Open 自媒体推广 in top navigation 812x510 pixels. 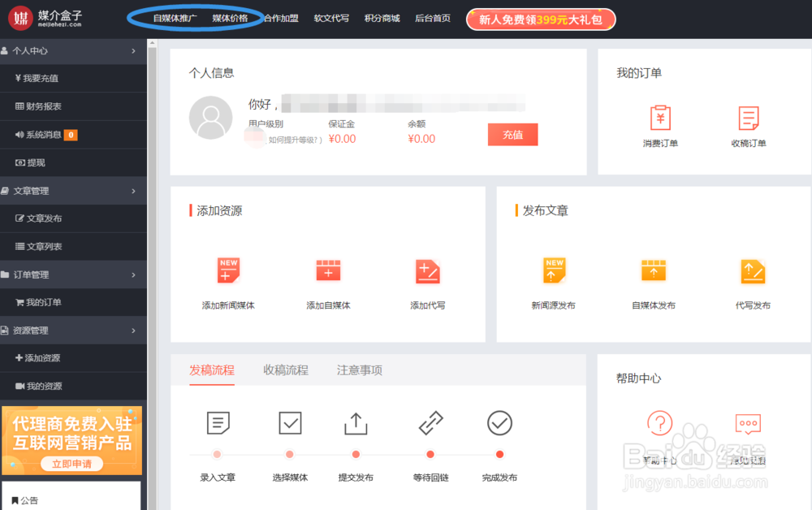[x=175, y=19]
